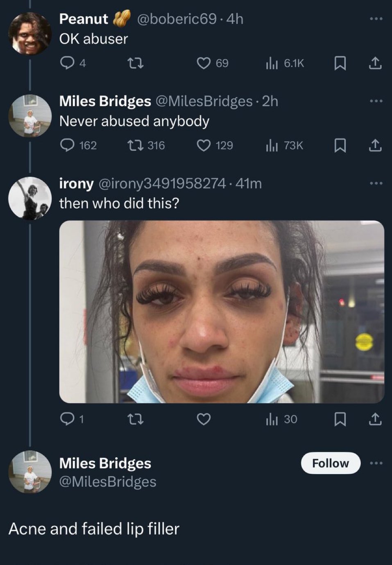This screenshot has height=565, width=392.
Task: Open the share icon on irony's tweet
Action: tap(375, 418)
